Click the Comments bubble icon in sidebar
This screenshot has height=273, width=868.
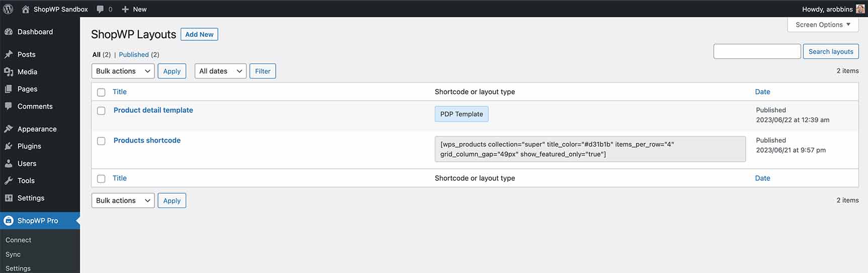click(9, 106)
